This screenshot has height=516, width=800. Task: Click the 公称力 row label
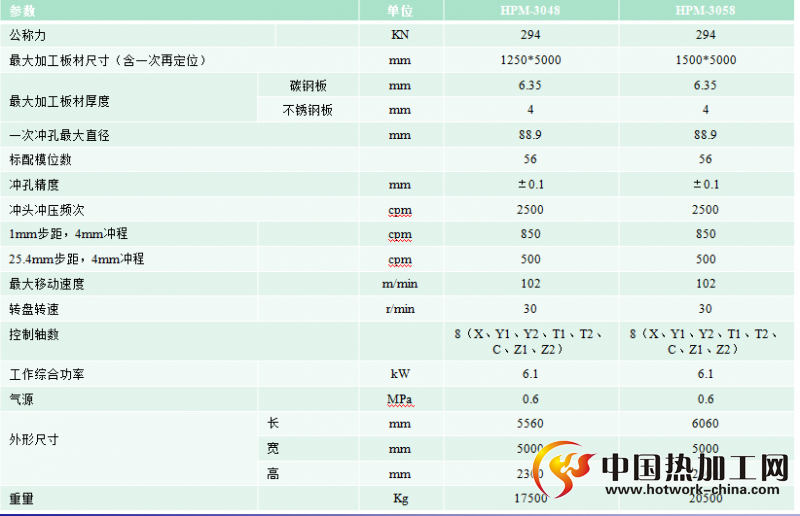tap(28, 35)
